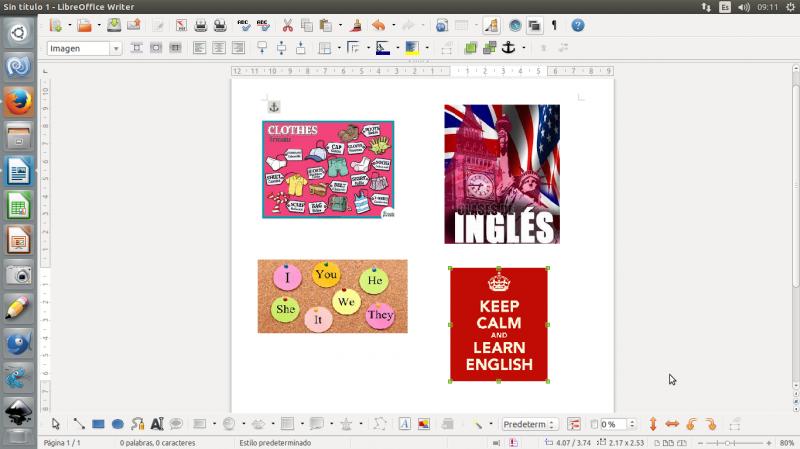
Task: Align the image to the left
Action: 199,48
